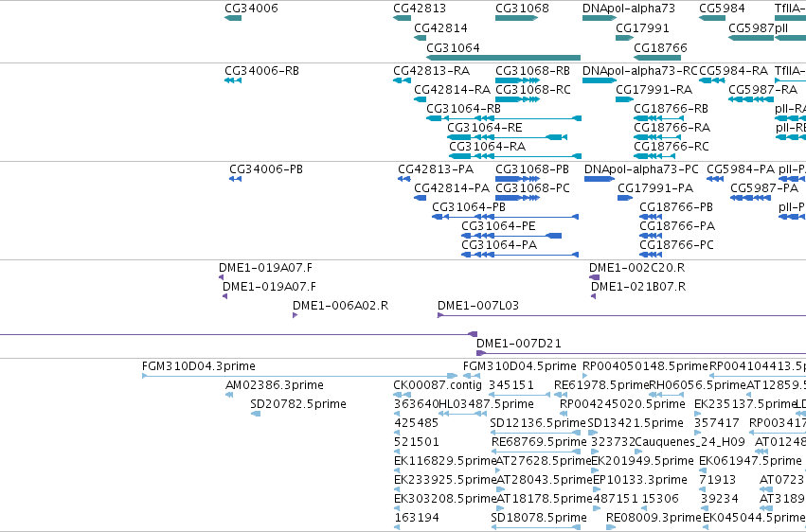The width and height of the screenshot is (806, 532).
Task: Open protein label CG42814-PA
Action: coord(452,188)
